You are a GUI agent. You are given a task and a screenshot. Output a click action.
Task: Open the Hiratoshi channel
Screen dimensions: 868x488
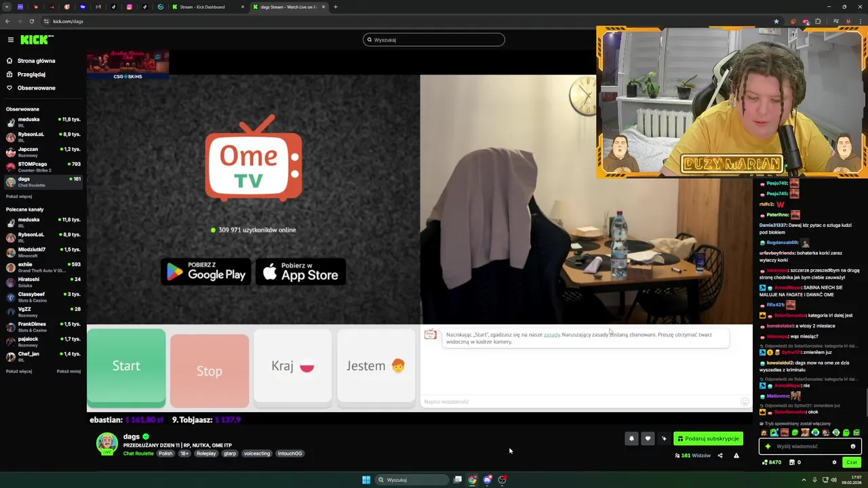[43, 282]
